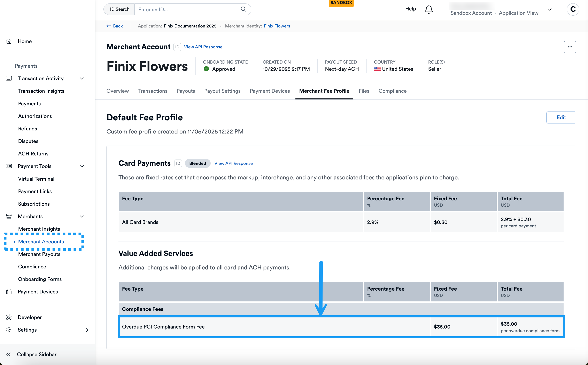Click the Developer tools icon in sidebar

[x=9, y=317]
